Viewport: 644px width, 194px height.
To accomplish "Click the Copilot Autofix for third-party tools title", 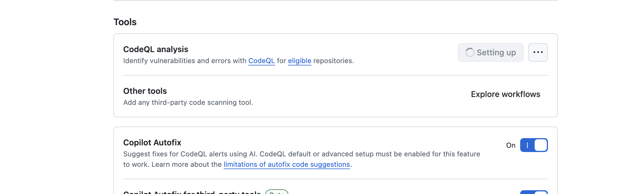I will (x=192, y=193).
